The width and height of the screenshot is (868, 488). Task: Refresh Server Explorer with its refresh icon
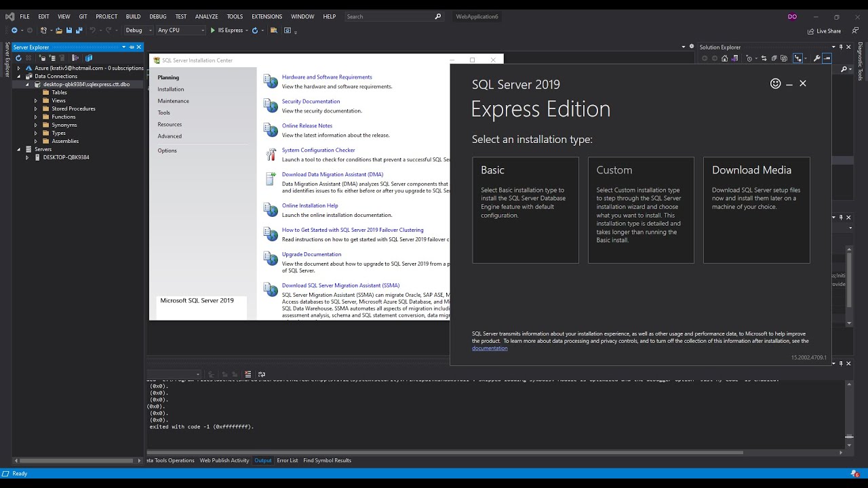[18, 58]
